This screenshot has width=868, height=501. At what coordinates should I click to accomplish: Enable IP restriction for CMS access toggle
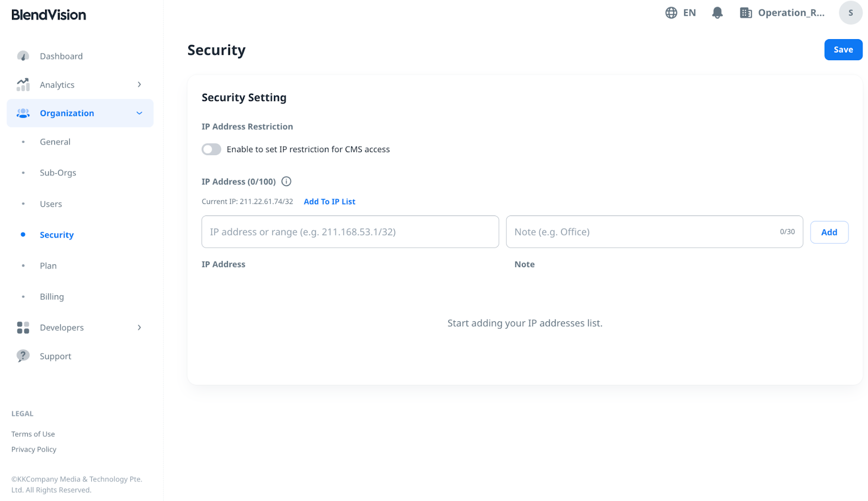pos(212,149)
